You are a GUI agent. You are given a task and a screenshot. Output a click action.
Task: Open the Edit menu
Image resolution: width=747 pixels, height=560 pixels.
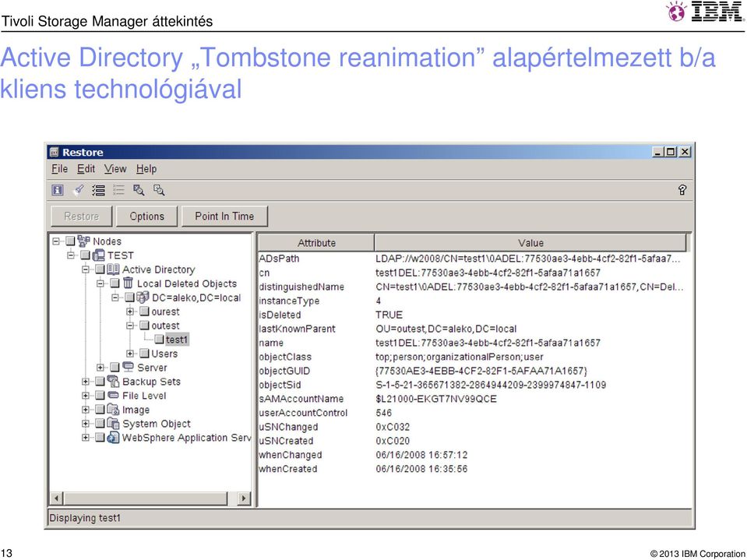[x=86, y=168]
